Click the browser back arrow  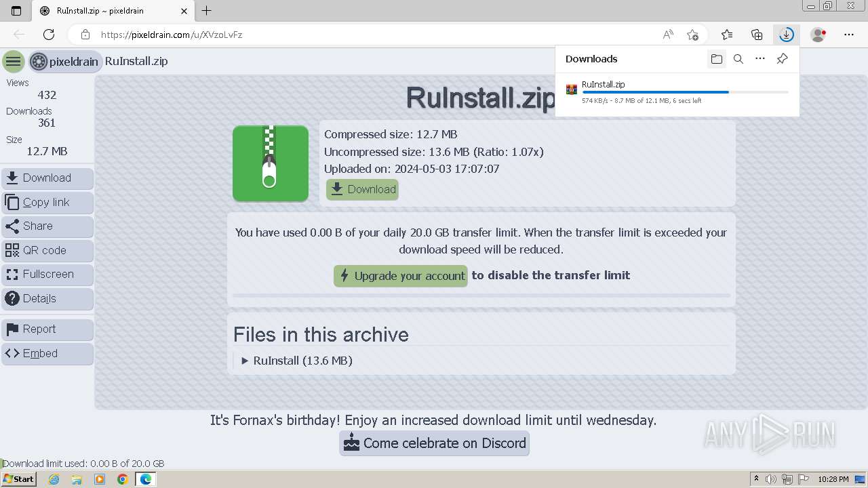coord(19,35)
